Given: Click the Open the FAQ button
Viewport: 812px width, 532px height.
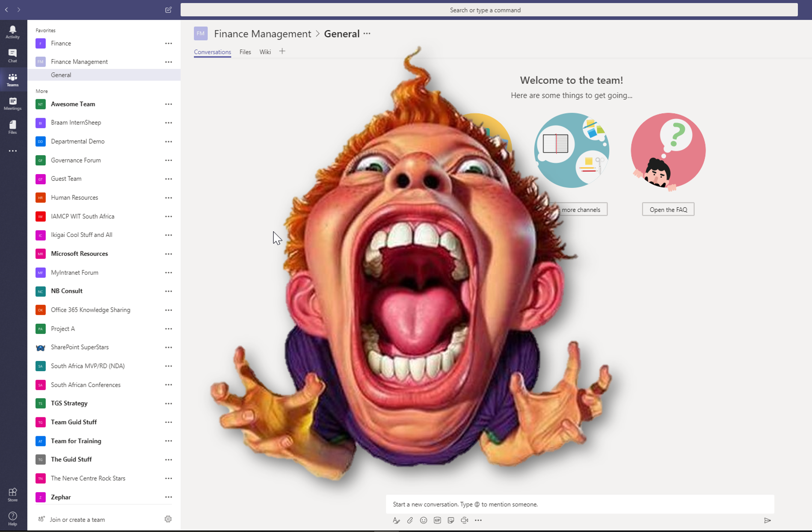Looking at the screenshot, I should 668,210.
